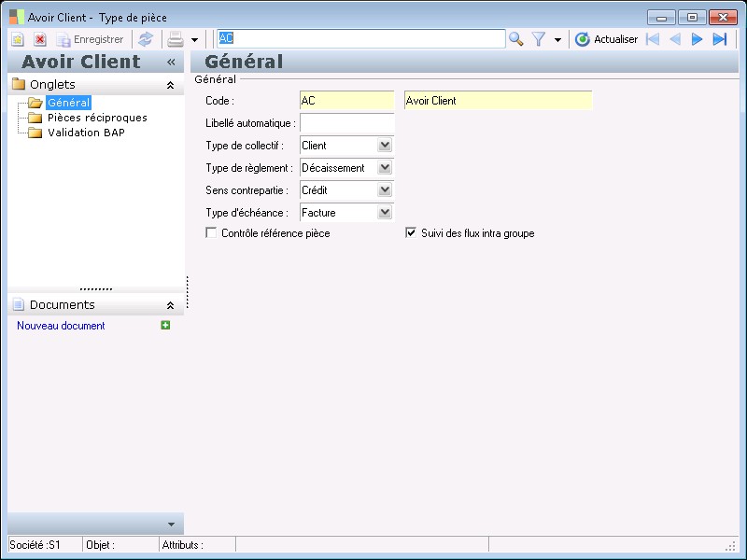The image size is (747, 560).
Task: Click Nouveau document link
Action: click(x=61, y=326)
